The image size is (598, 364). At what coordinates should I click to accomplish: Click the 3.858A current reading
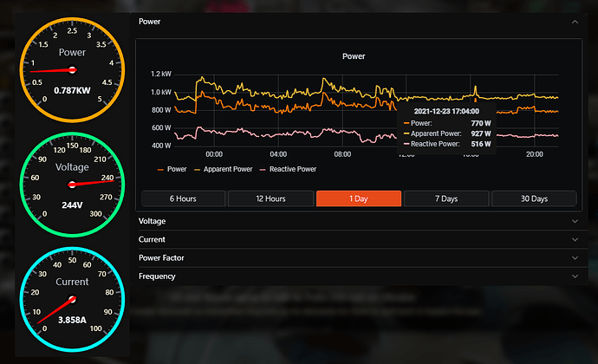[x=72, y=320]
